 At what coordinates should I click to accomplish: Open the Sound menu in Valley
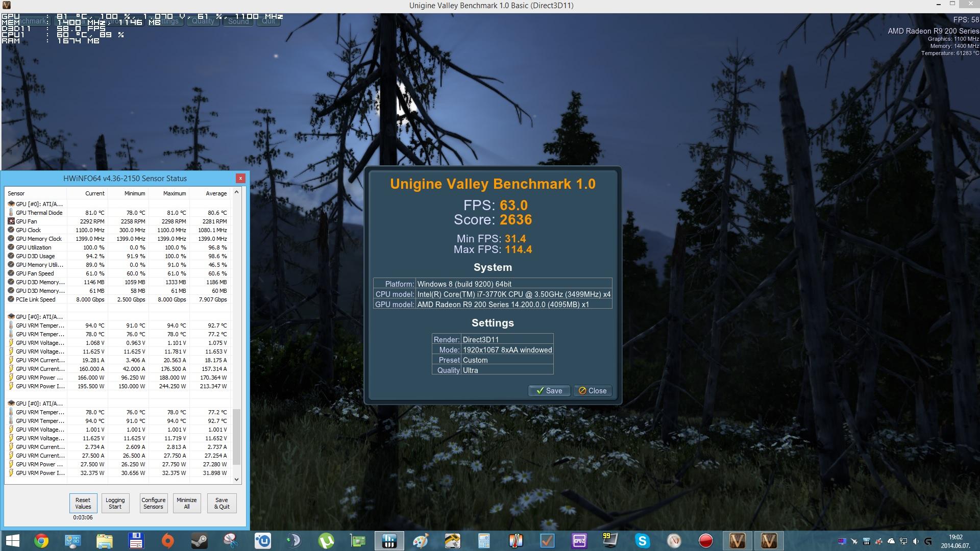coord(238,21)
